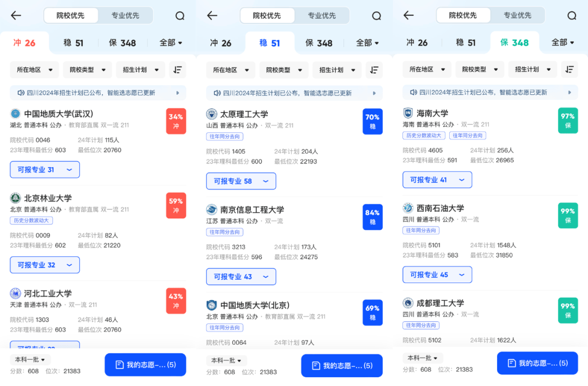Click the 北京林业大学 school logo

15,198
